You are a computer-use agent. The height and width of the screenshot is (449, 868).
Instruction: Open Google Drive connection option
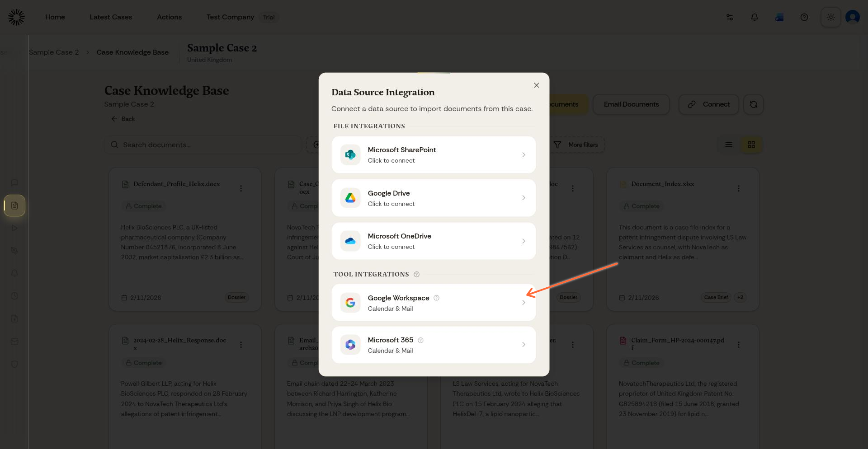tap(433, 198)
